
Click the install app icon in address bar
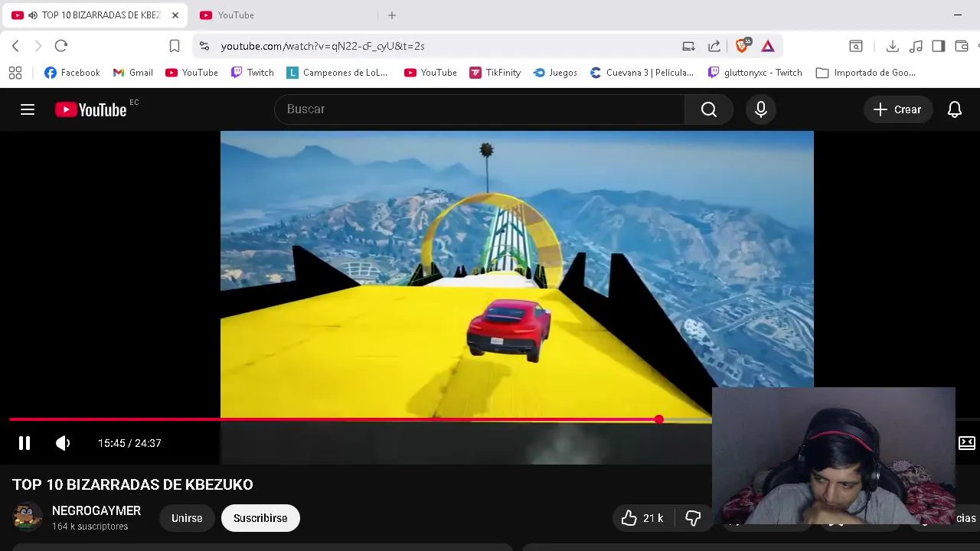(688, 46)
